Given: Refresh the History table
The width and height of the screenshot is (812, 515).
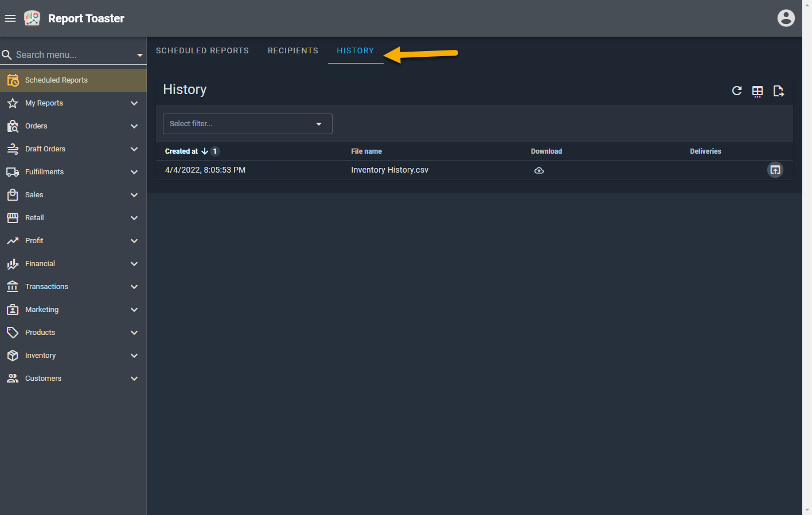Looking at the screenshot, I should click(737, 91).
